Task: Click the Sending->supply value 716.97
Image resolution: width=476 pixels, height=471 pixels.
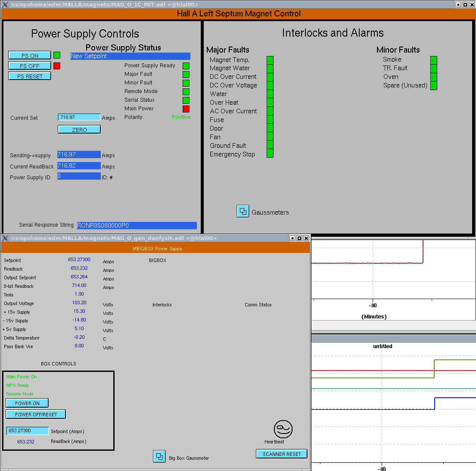Action: coord(79,155)
